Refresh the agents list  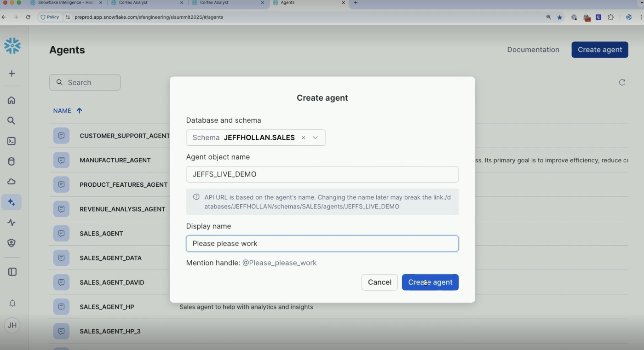coord(622,82)
